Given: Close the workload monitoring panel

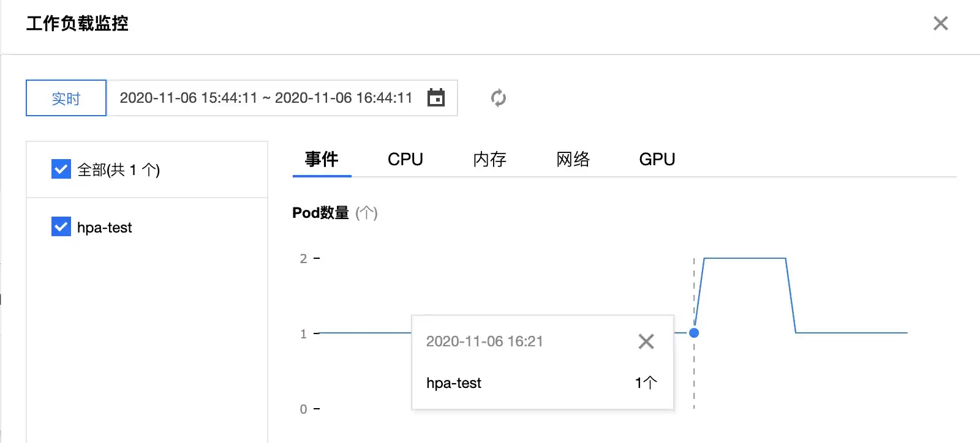Looking at the screenshot, I should tap(941, 23).
